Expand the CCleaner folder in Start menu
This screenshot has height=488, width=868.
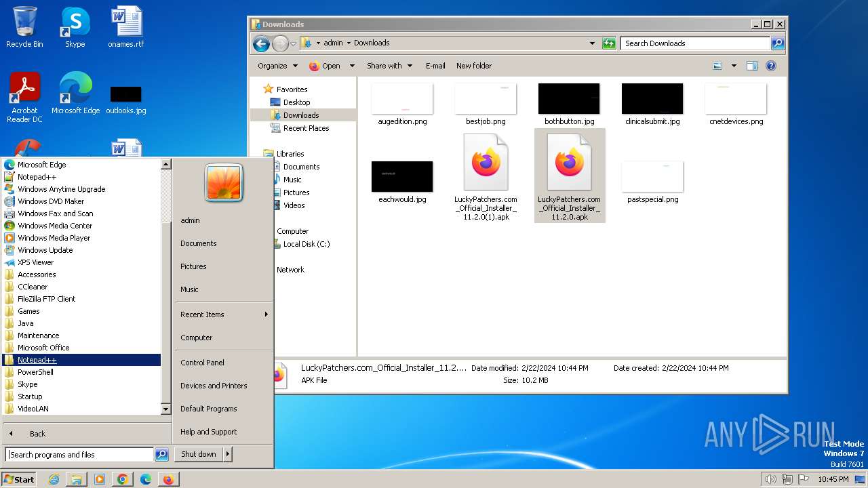point(33,287)
